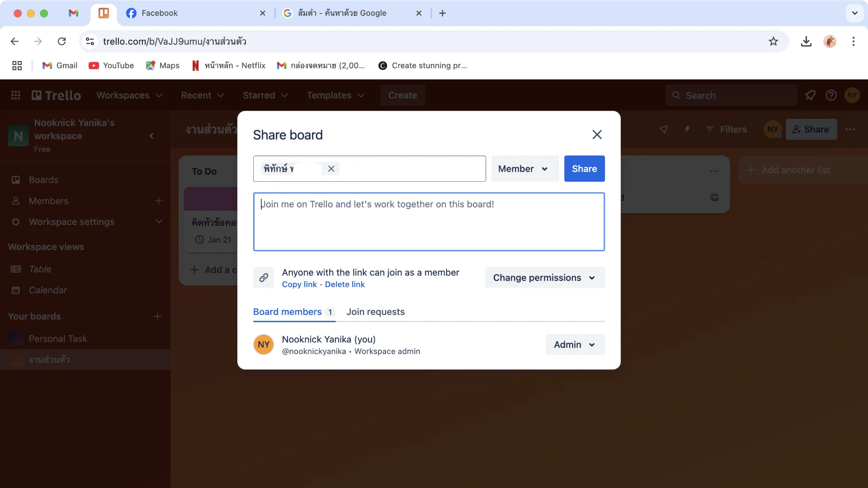Bookmark this page with the star icon
Screen dimensions: 868x488
pos(773,42)
